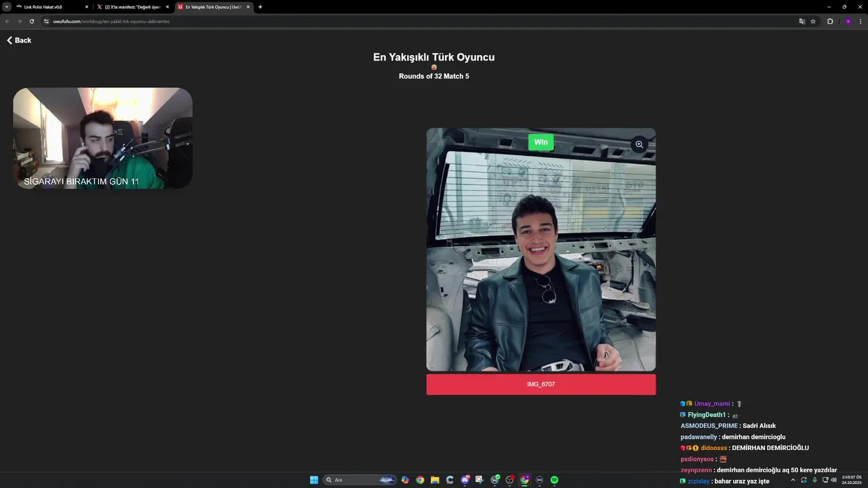Close the Link Polisi Hakat tab
Viewport: 868px width, 488px height.
87,7
